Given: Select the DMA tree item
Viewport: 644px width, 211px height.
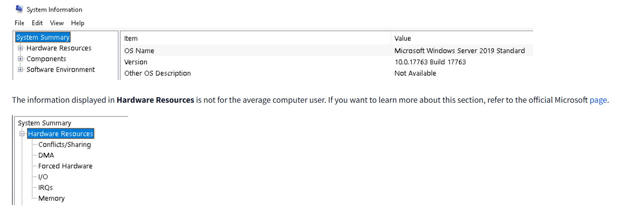Looking at the screenshot, I should coord(46,156).
